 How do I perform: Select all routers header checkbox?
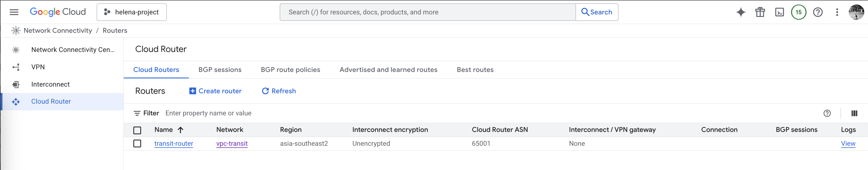click(x=137, y=130)
